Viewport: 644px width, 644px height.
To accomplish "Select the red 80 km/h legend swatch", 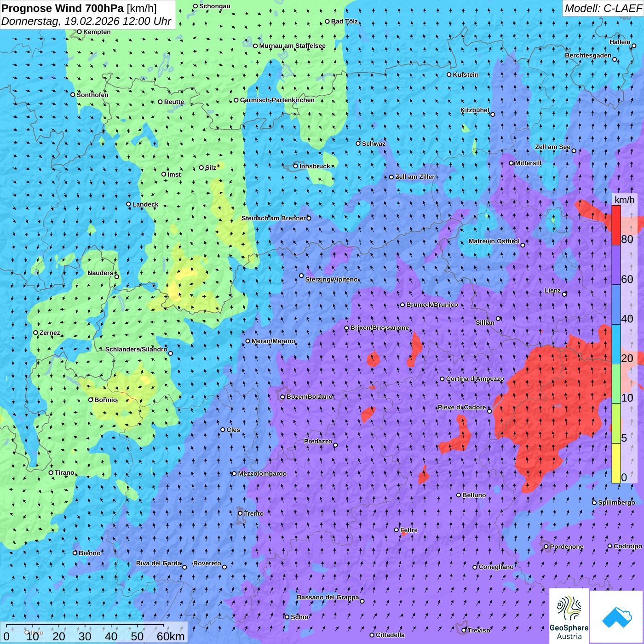I will click(x=616, y=225).
